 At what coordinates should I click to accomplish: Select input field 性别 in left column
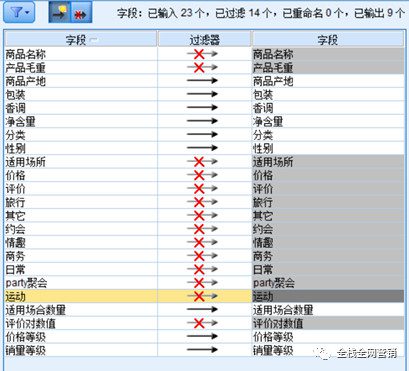80,148
